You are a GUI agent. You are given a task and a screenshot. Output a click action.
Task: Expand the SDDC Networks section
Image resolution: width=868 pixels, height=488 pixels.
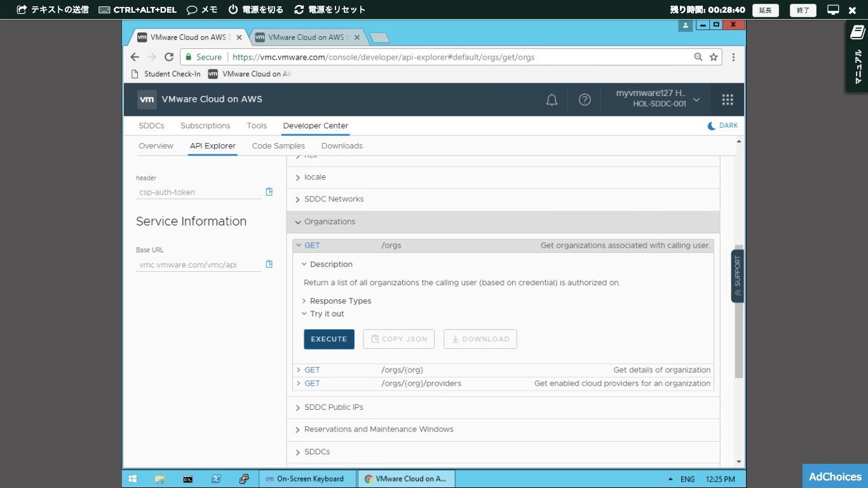(x=503, y=200)
